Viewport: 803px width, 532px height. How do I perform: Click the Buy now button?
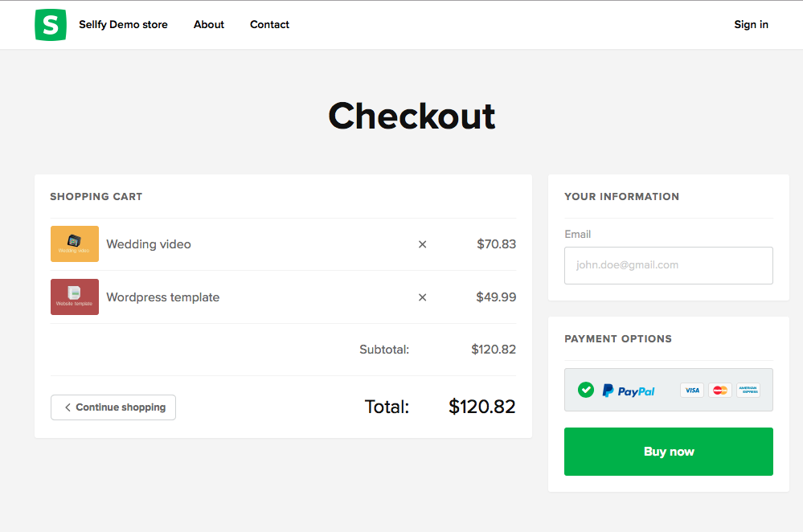click(668, 451)
